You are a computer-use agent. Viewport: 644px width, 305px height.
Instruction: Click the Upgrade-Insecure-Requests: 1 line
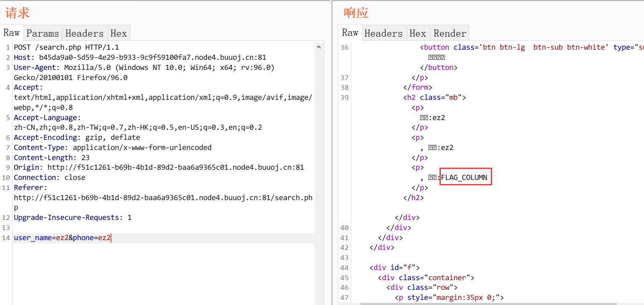tap(73, 217)
